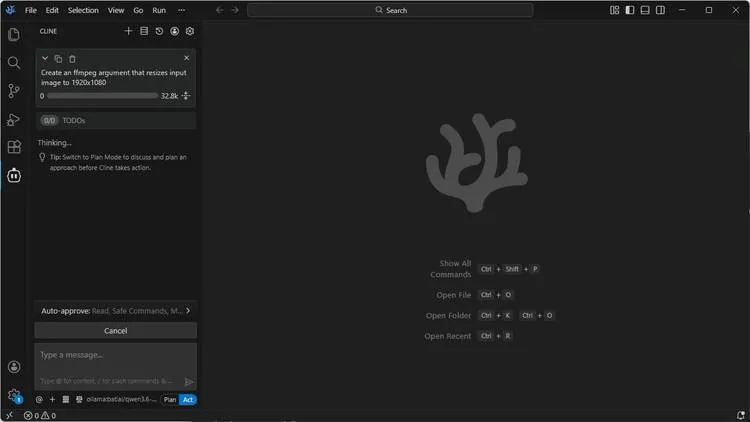
Task: Select the Cline robot icon in activity bar
Action: click(14, 176)
